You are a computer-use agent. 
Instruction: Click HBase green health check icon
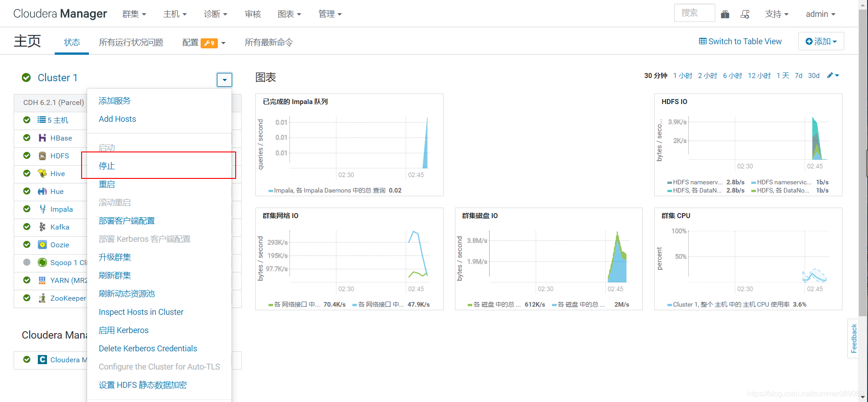(x=27, y=138)
